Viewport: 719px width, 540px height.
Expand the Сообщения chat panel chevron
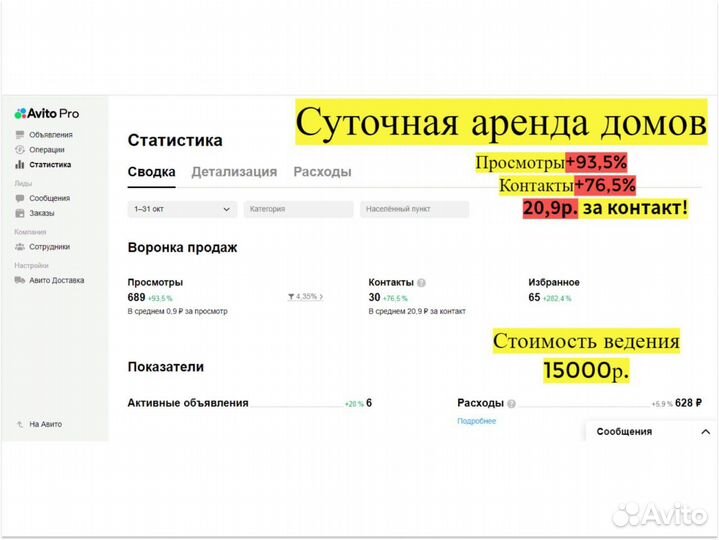click(x=706, y=432)
